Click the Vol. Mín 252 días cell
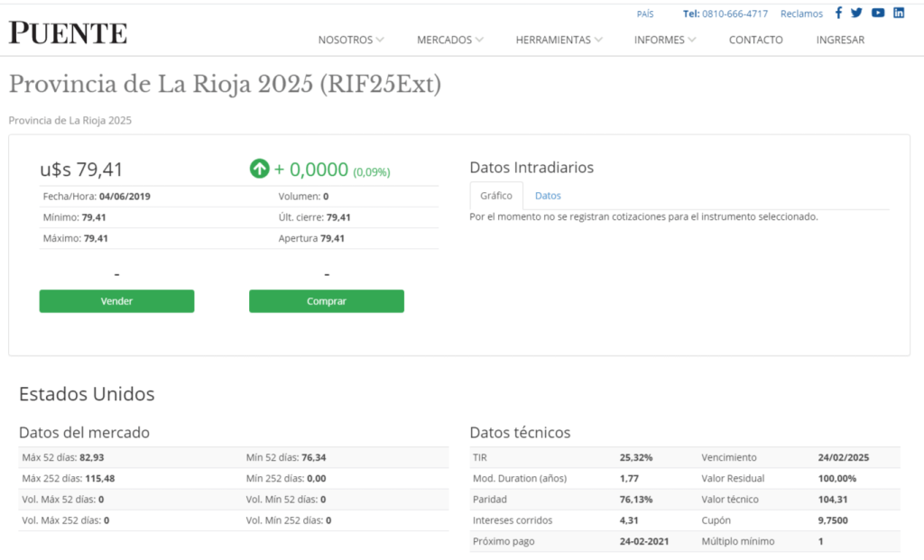Viewport: 924px width, 560px height. tap(289, 520)
